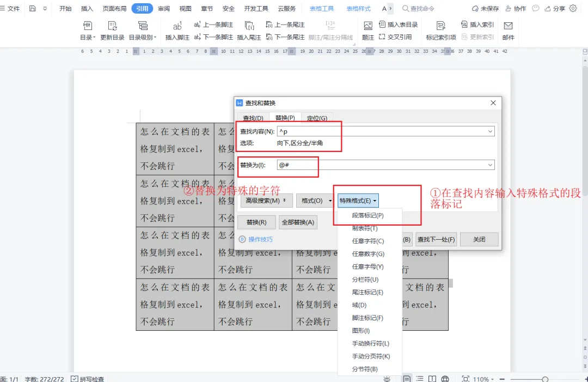Expand quick access toolbar chevron

pyautogui.click(x=45, y=8)
